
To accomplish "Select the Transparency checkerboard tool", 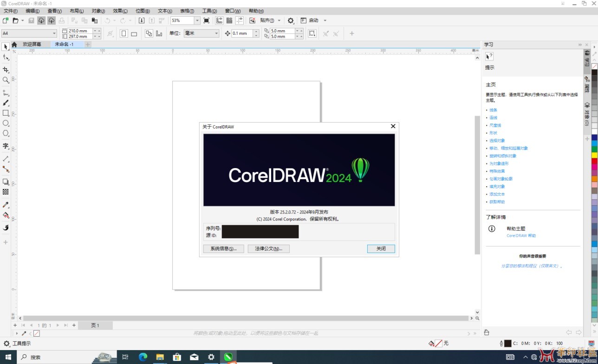I will 6,192.
